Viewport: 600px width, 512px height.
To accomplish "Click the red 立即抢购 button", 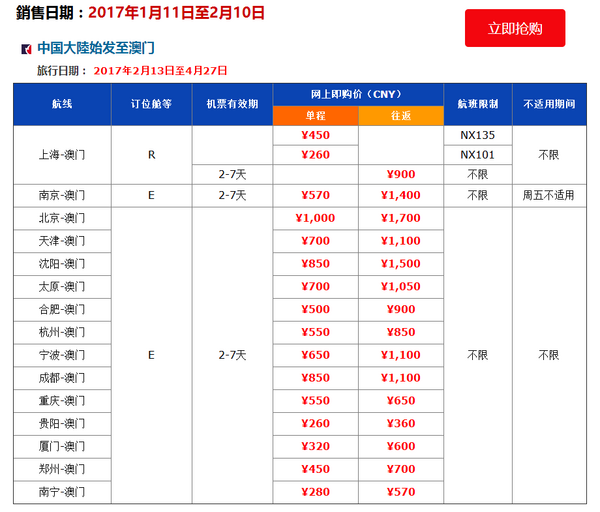I will (x=515, y=28).
